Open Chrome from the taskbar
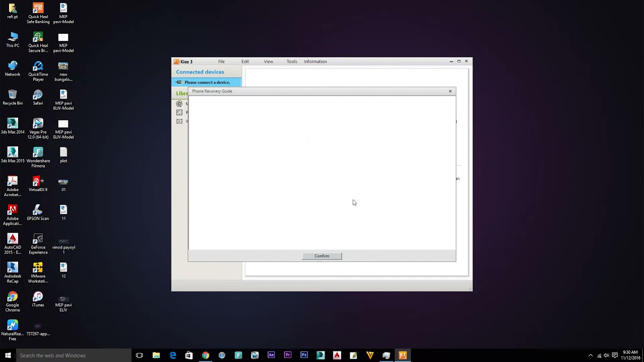The image size is (644, 362). pyautogui.click(x=205, y=355)
